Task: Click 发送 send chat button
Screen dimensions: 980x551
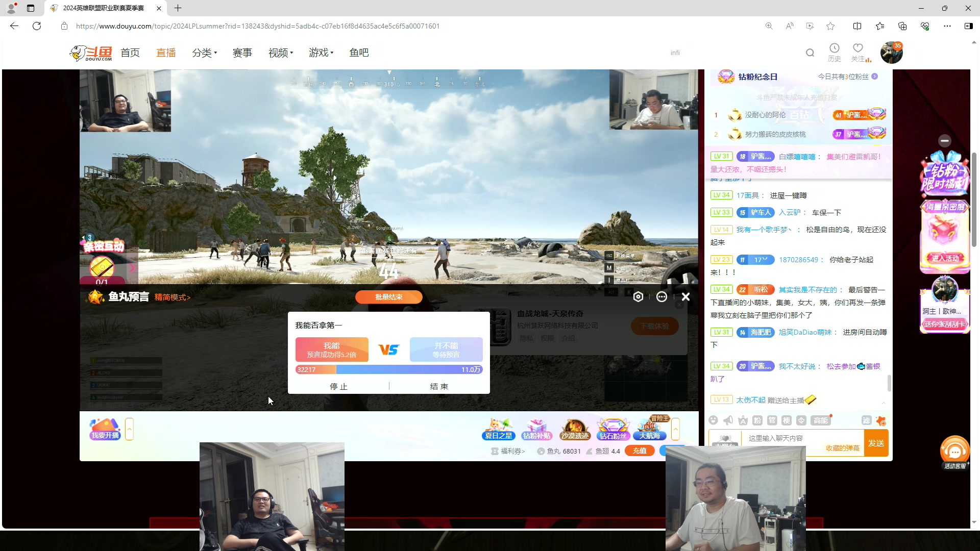Action: tap(876, 443)
